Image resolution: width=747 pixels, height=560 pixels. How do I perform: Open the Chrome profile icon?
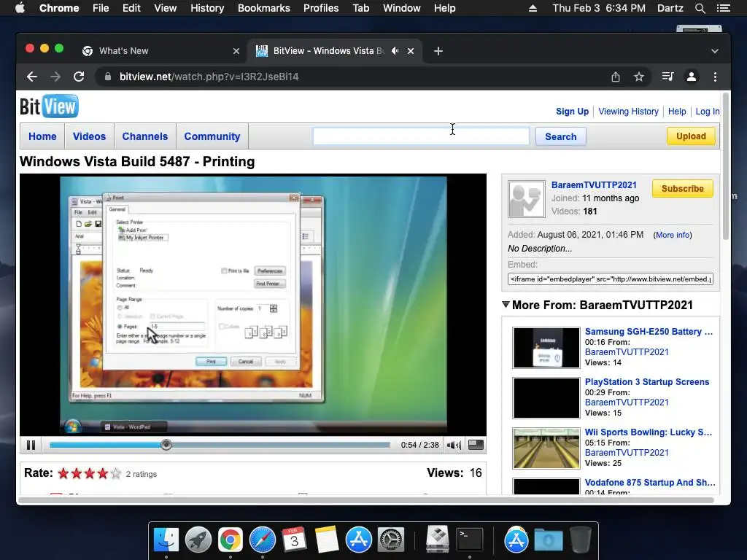(692, 77)
